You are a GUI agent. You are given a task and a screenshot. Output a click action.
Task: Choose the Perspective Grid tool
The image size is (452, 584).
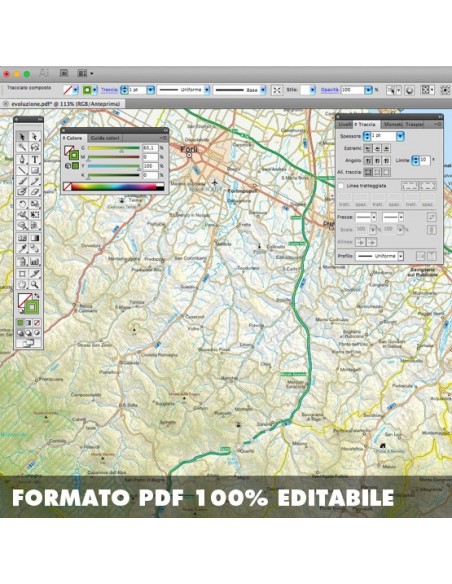35,226
